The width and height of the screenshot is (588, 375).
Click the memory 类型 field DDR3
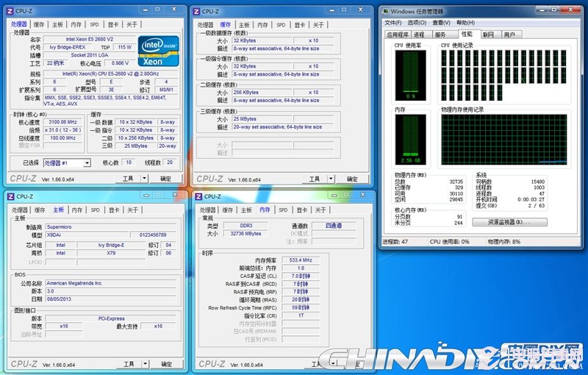point(246,226)
